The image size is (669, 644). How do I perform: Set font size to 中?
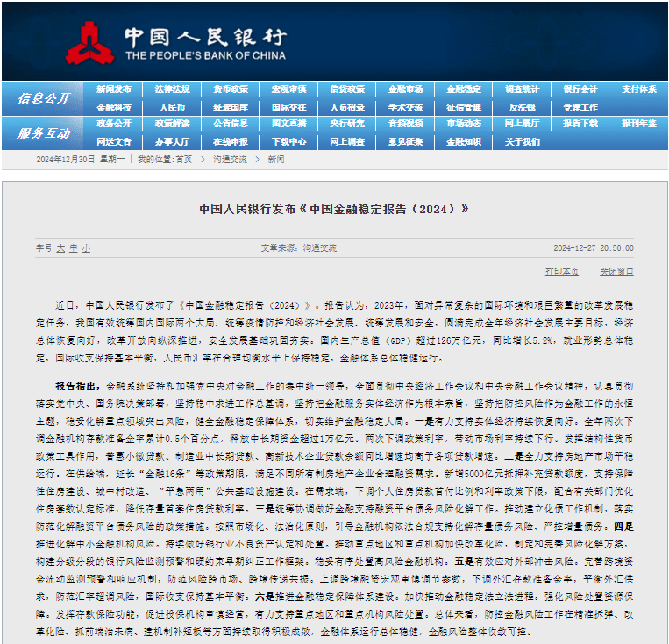[74, 248]
